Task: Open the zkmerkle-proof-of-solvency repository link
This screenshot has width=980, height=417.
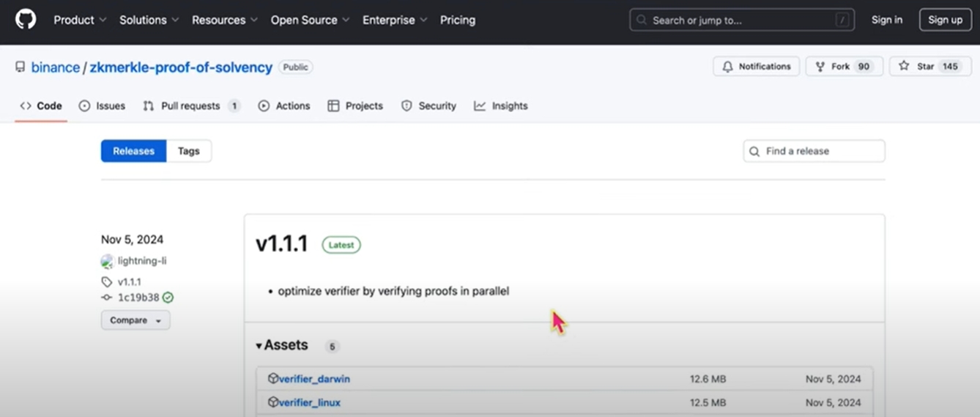Action: point(181,67)
